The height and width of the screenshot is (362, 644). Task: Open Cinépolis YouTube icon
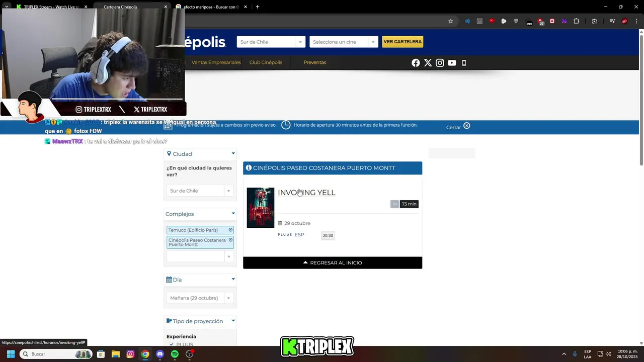tap(452, 63)
